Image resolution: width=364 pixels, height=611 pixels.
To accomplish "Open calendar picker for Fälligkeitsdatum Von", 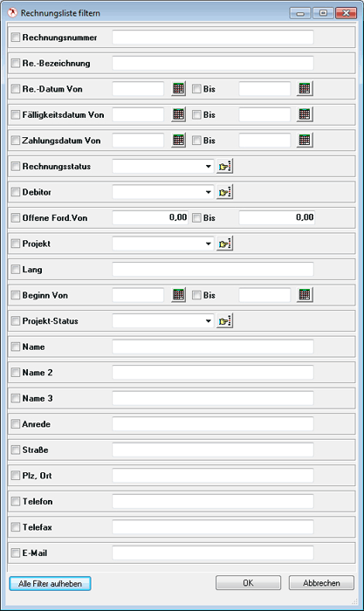I will click(x=178, y=114).
